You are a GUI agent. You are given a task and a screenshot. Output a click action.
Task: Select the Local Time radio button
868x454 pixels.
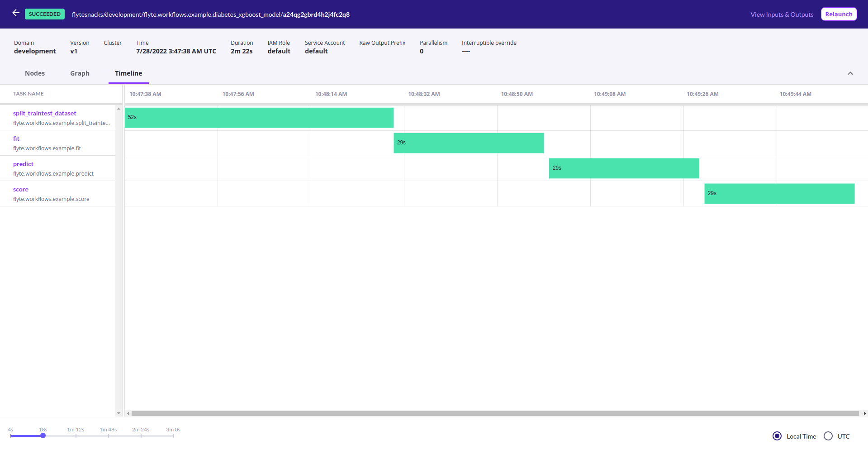pos(777,436)
